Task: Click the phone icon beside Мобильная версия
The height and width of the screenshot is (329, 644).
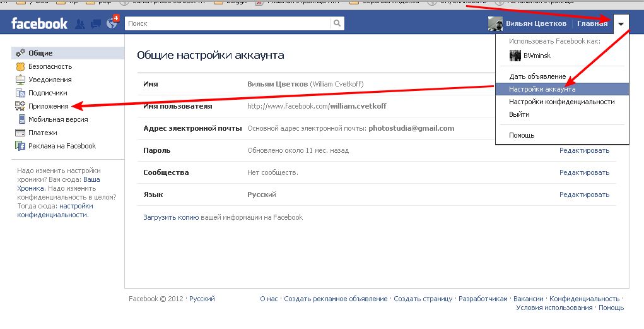Action: pos(22,119)
